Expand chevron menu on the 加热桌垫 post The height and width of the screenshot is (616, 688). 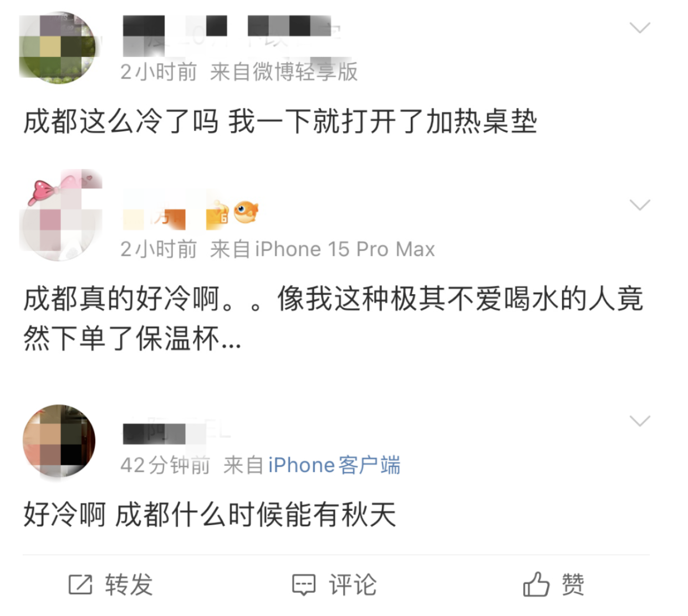click(x=640, y=28)
